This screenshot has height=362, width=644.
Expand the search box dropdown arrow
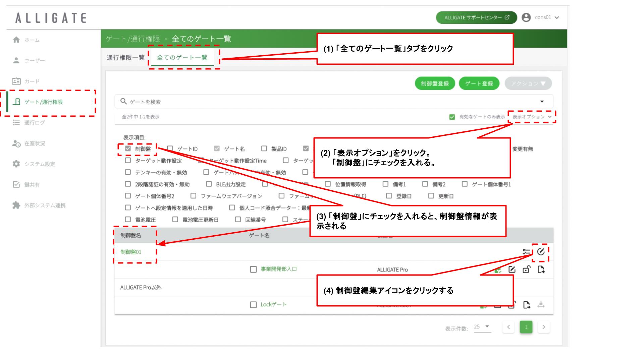[542, 102]
